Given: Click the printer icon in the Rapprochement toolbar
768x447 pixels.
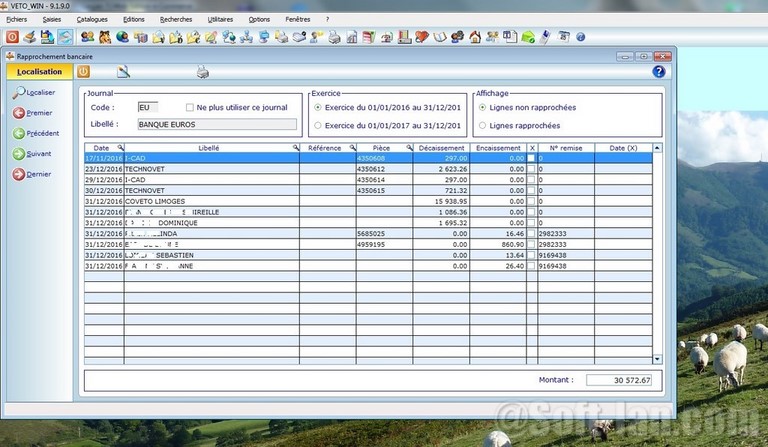Looking at the screenshot, I should pos(202,72).
